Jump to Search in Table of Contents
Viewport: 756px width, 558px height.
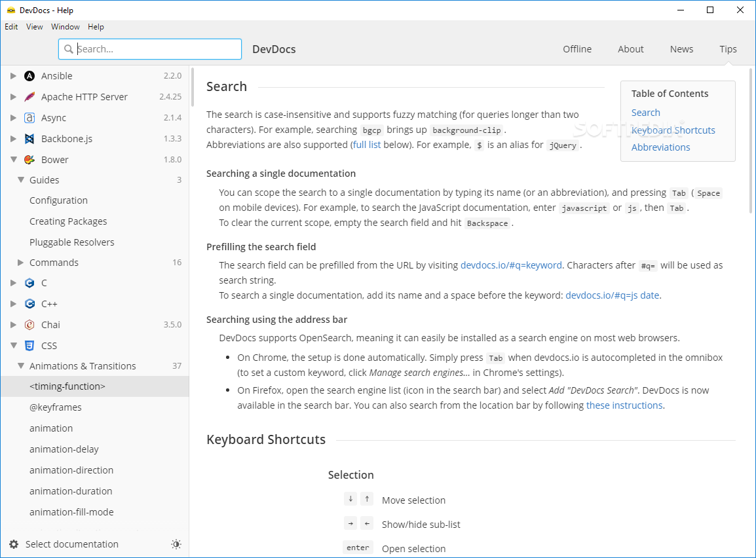[x=645, y=113]
